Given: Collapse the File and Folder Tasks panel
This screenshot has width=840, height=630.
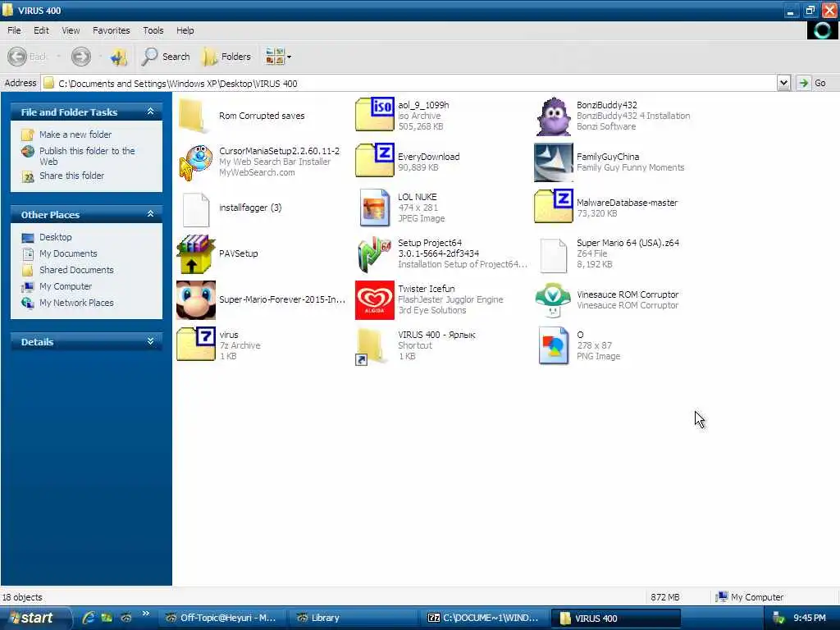Looking at the screenshot, I should [151, 112].
